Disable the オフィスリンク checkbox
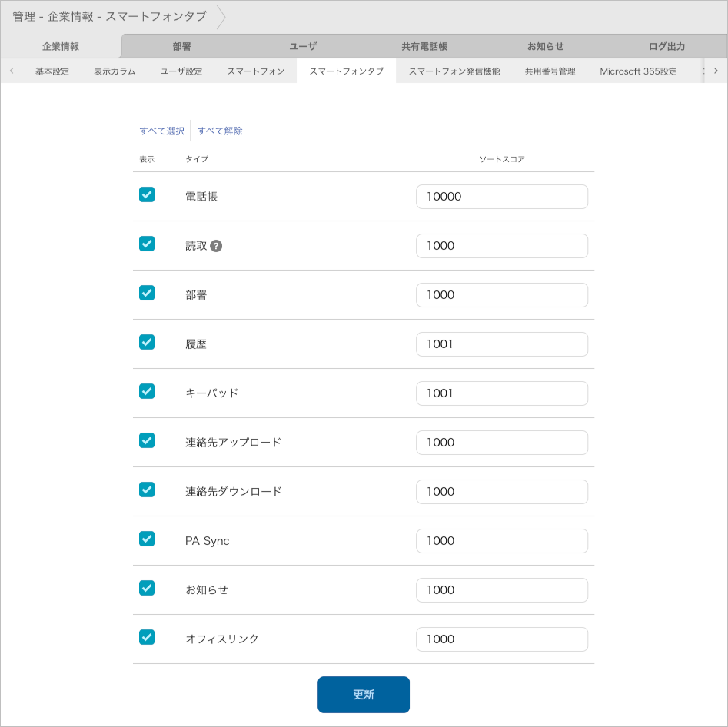The image size is (728, 727). point(146,639)
